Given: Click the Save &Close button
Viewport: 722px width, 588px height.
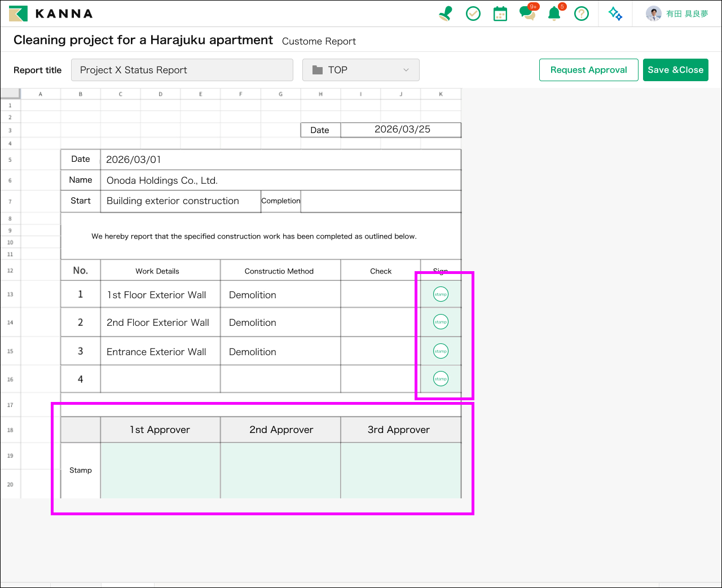Looking at the screenshot, I should pyautogui.click(x=675, y=70).
